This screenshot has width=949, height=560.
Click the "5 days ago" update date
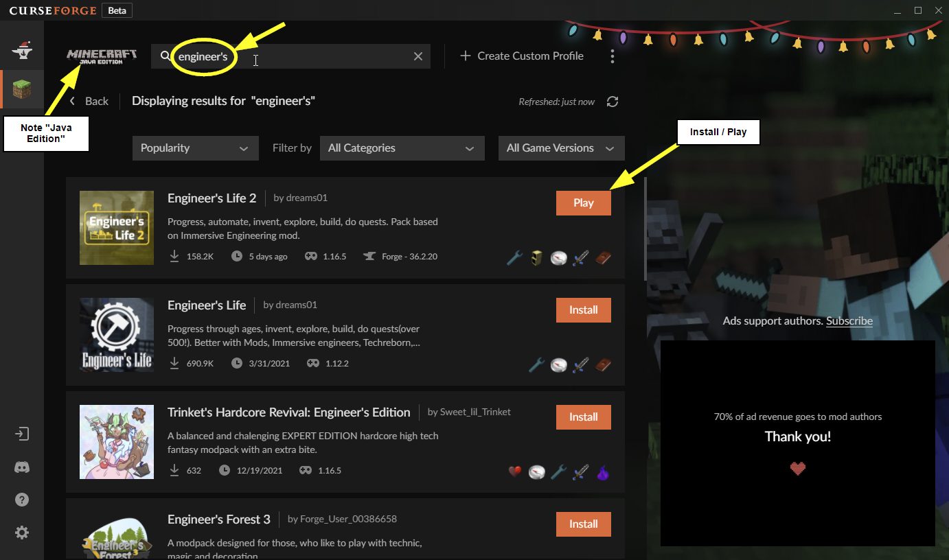coord(268,257)
